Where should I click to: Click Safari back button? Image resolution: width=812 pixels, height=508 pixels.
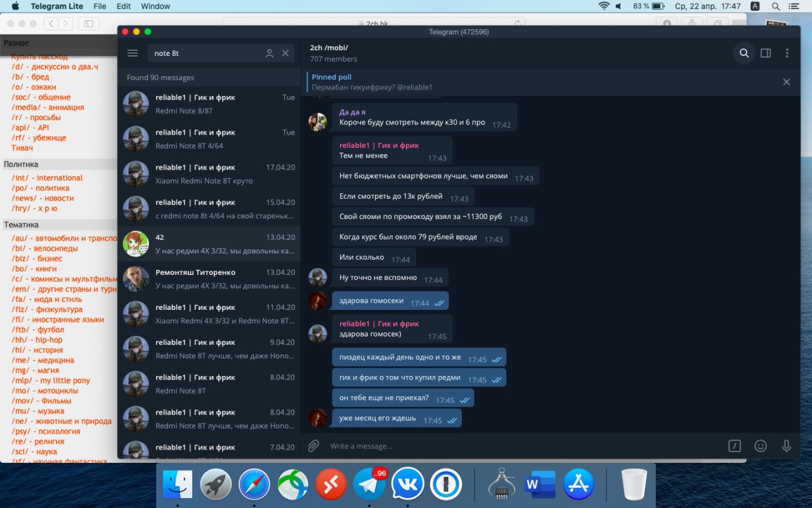click(51, 23)
